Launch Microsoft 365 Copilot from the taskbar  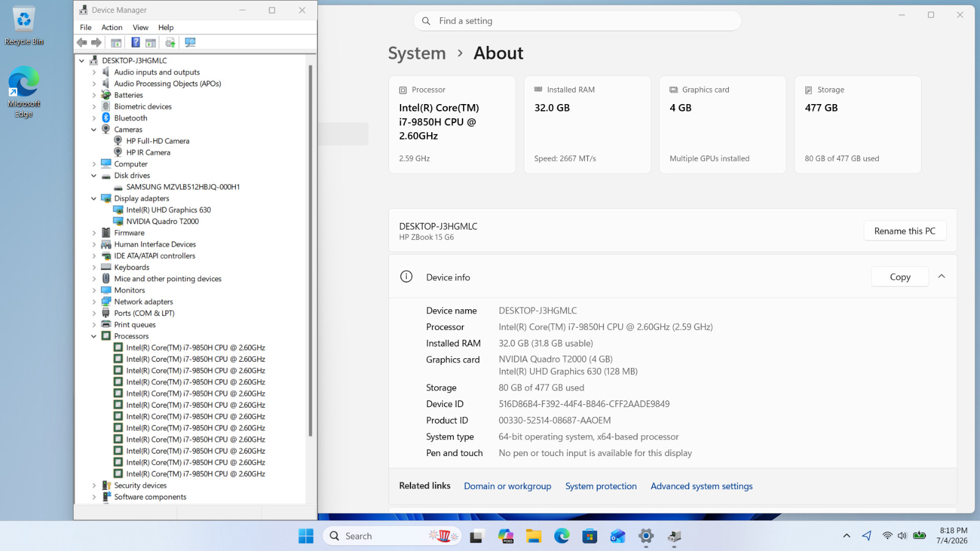click(x=505, y=536)
